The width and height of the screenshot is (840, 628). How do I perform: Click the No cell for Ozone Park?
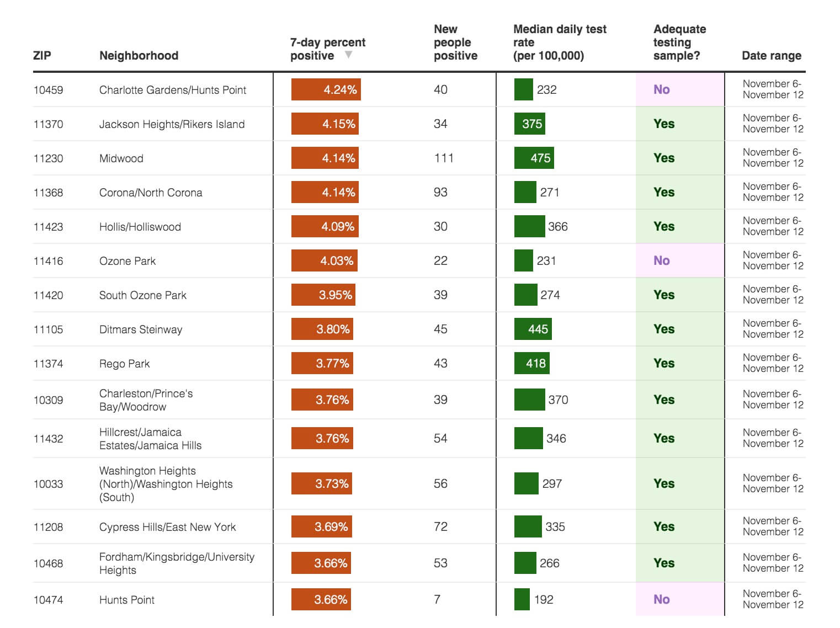[x=662, y=260]
